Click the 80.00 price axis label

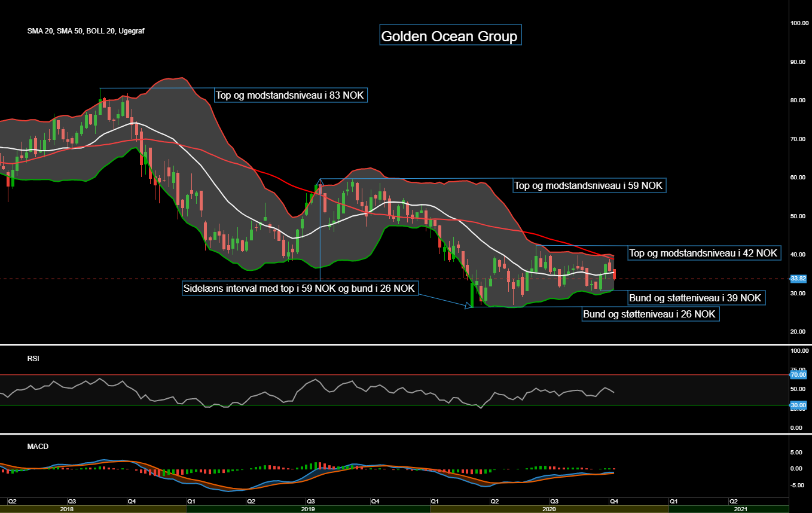tap(798, 100)
